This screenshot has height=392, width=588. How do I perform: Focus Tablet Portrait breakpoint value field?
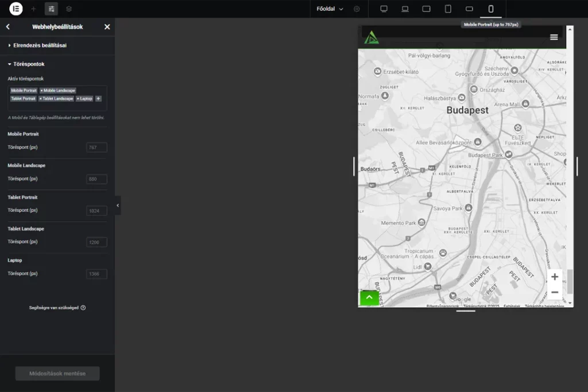click(x=96, y=211)
